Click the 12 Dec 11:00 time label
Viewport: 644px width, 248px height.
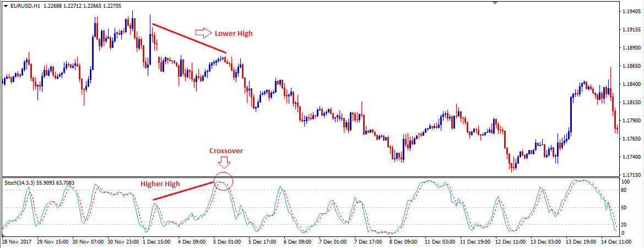(x=510, y=242)
